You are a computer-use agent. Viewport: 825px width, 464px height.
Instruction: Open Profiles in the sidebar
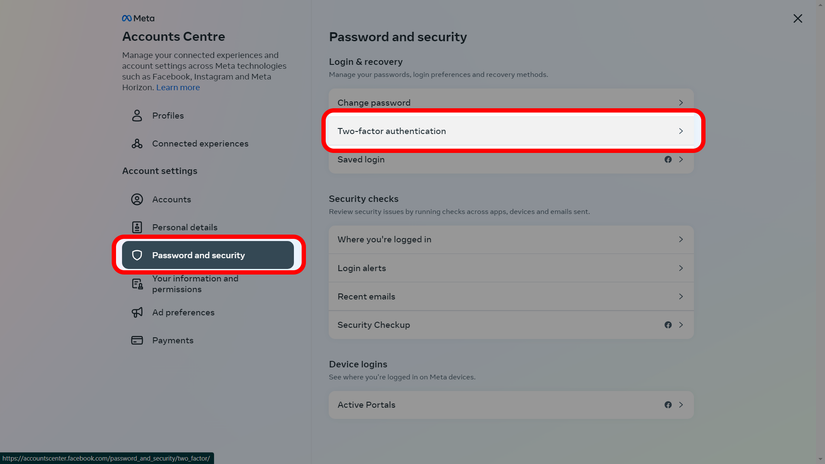pos(208,116)
